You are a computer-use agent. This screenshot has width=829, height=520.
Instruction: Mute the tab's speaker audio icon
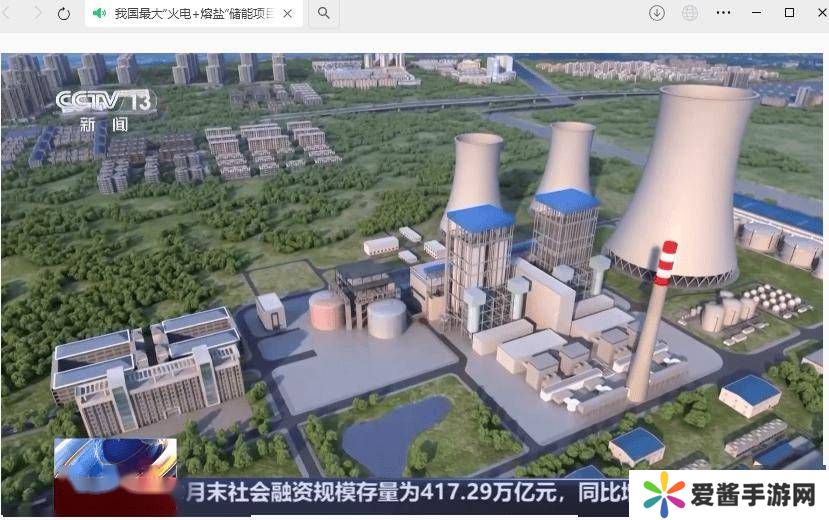pyautogui.click(x=99, y=14)
